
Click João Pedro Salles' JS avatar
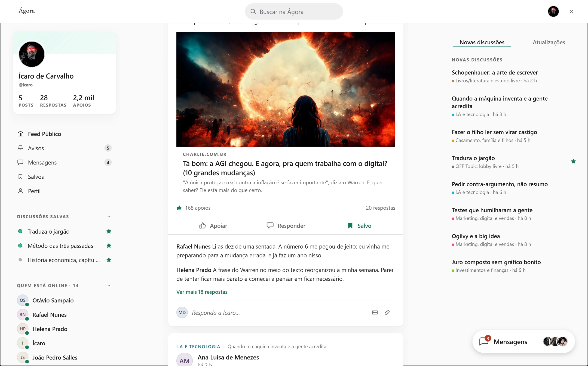point(23,357)
